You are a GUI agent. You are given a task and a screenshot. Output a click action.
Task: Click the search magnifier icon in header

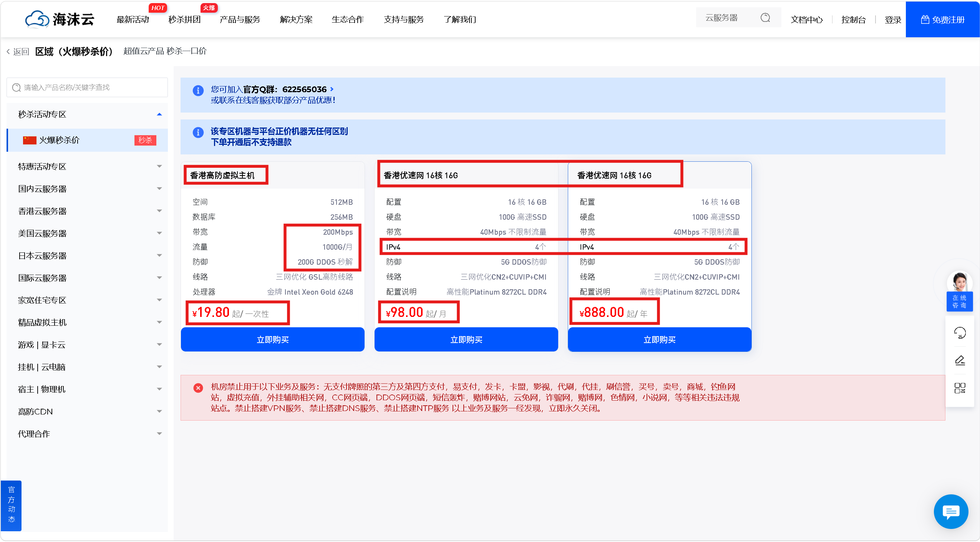[x=765, y=18]
